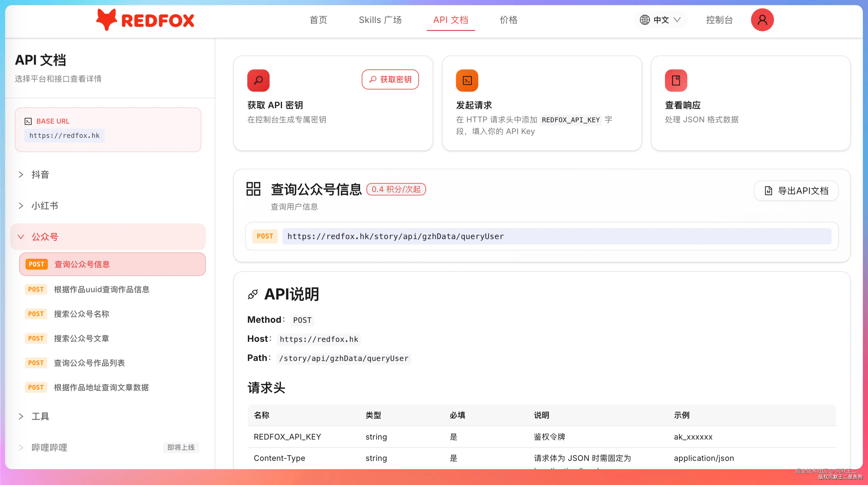Click the ak_xxxxxx example value
The image size is (868, 485).
[693, 437]
